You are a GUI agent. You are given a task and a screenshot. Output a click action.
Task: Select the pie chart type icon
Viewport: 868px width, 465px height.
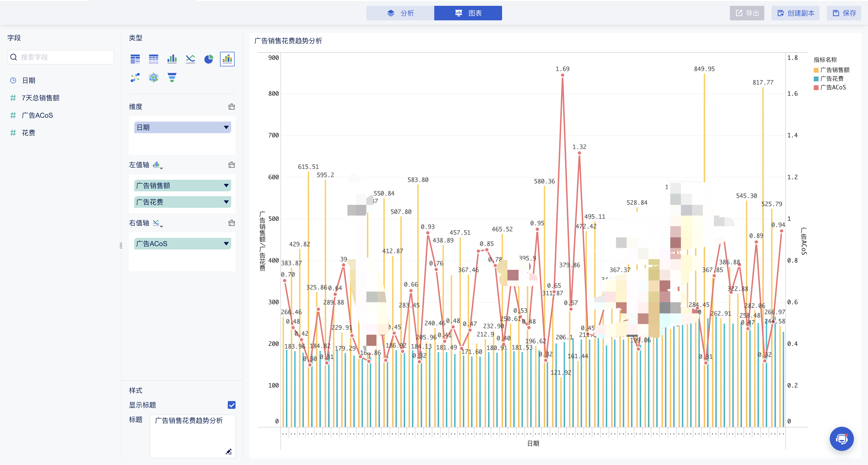coord(209,59)
